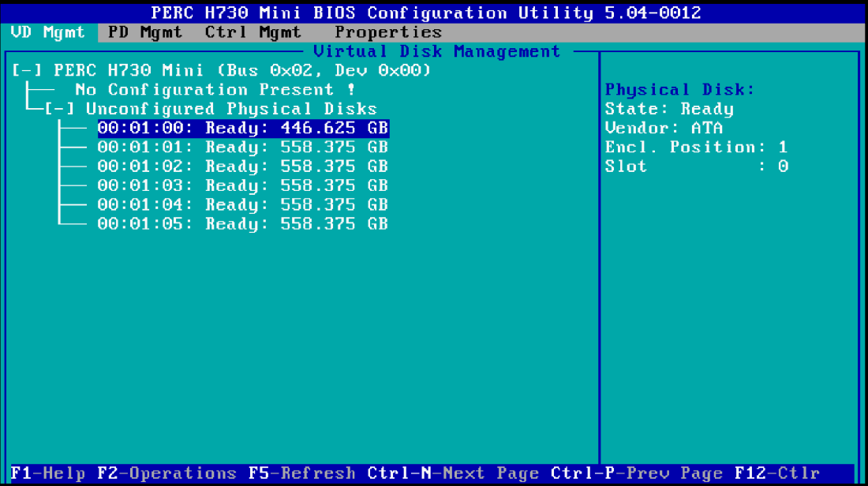
Task: Click Ctrl-P-Prev Page shortcut
Action: click(636, 473)
